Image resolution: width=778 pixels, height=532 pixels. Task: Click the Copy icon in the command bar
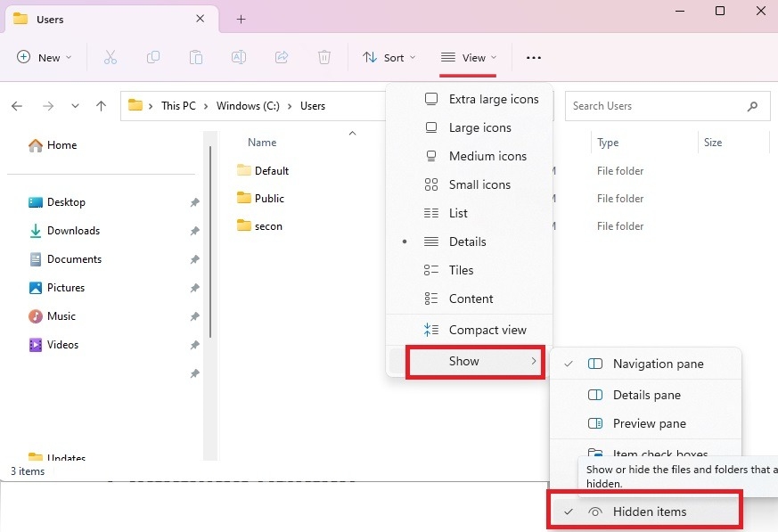click(152, 57)
